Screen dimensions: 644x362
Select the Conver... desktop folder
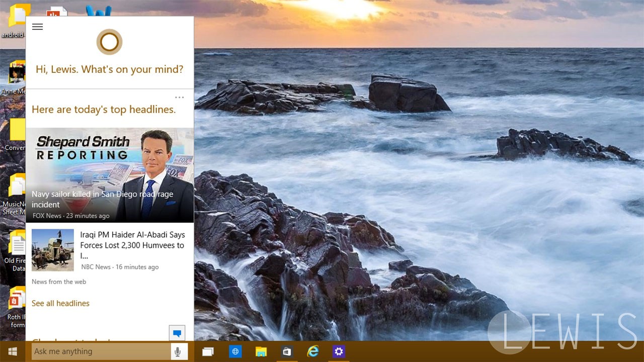point(15,134)
